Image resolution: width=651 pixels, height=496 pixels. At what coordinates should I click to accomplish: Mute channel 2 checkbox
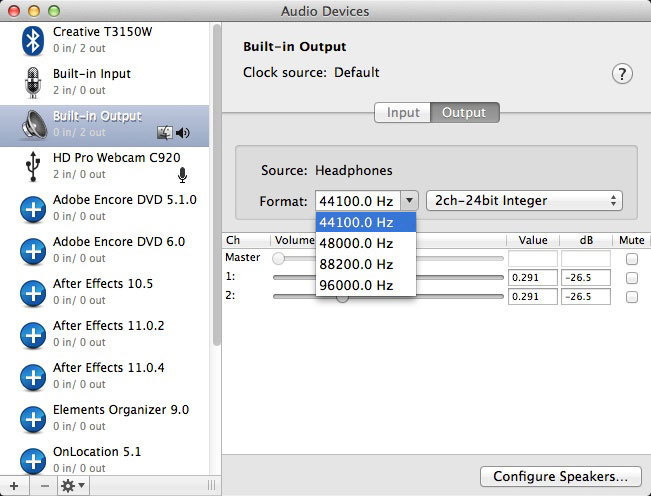click(631, 297)
